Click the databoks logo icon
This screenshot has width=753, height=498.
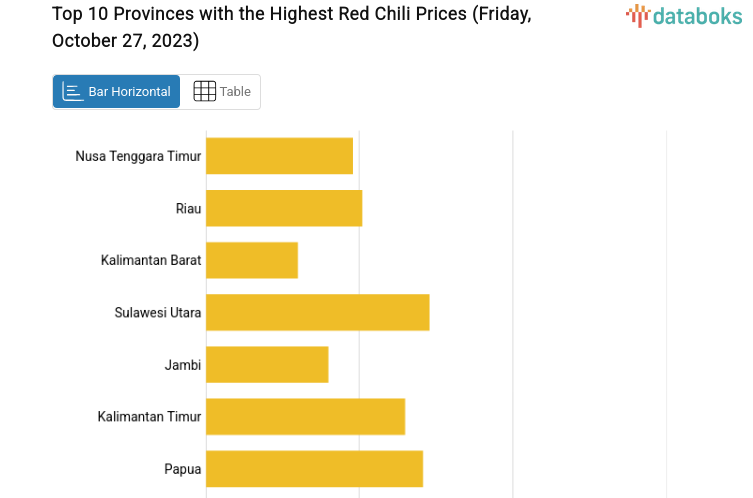[637, 15]
